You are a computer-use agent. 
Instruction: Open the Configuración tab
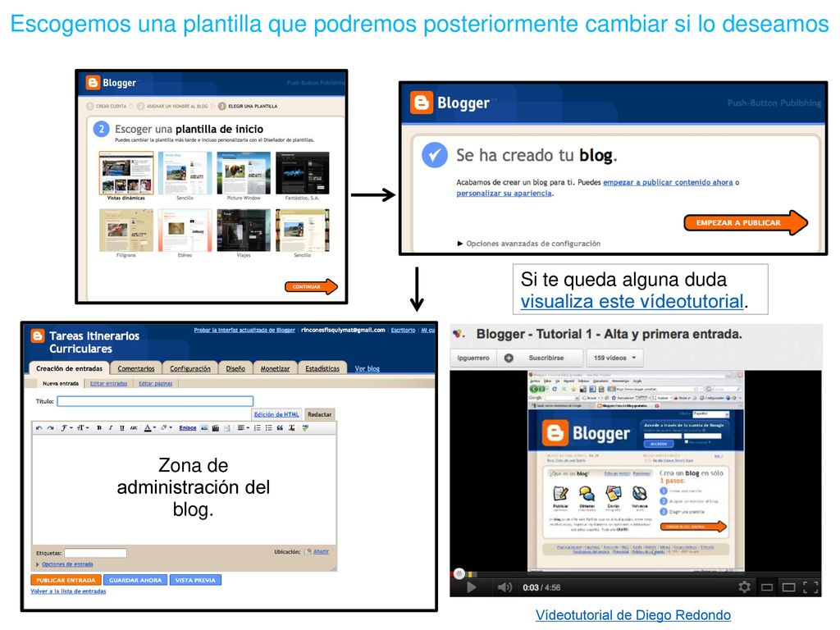[190, 368]
